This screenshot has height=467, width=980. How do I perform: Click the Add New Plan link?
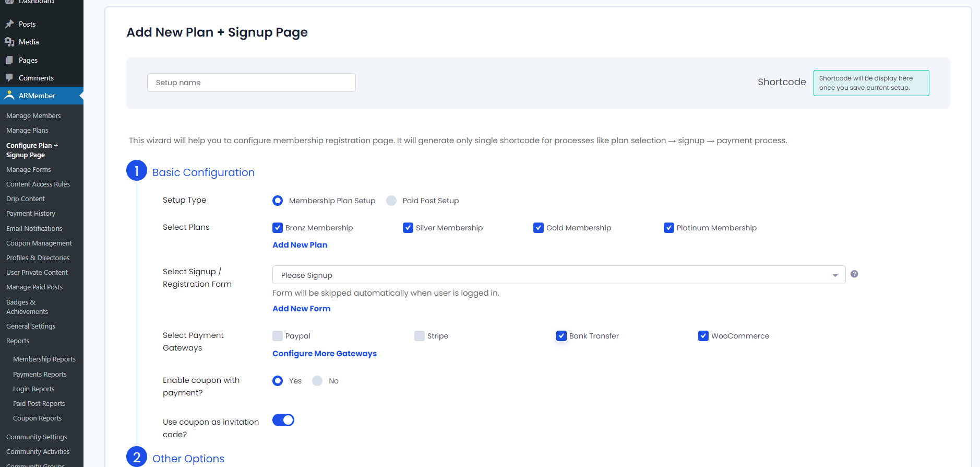click(x=300, y=245)
